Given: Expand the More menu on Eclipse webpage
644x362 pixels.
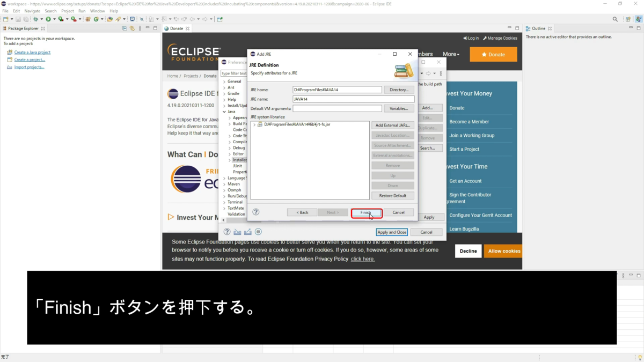Looking at the screenshot, I should coord(451,54).
